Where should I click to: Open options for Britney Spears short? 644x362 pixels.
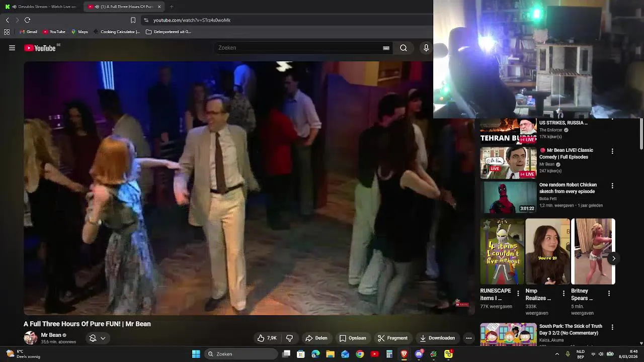[x=609, y=293]
